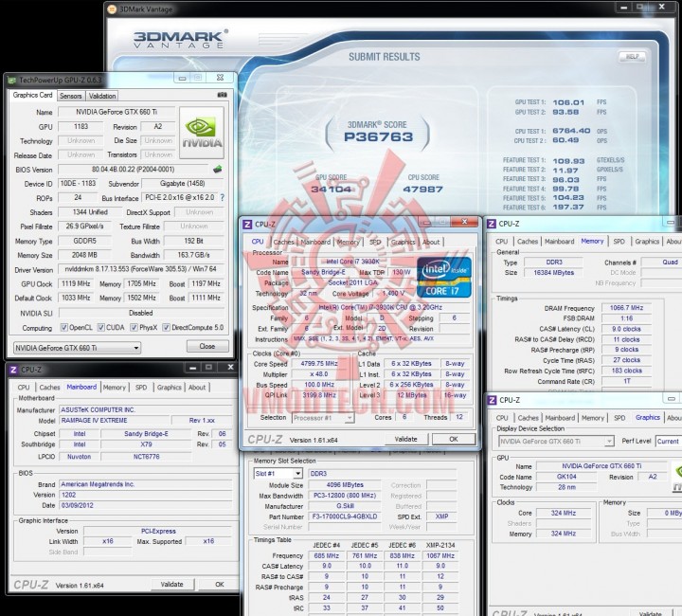Open the Caches tab in the front CPU-Z window

coord(283,243)
